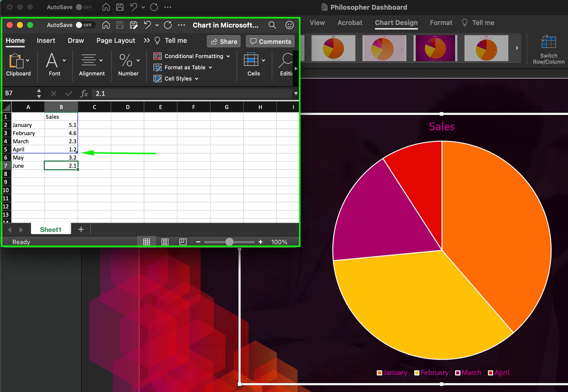This screenshot has height=392, width=568.
Task: Toggle AutoSave in the title bar
Action: [x=79, y=7]
